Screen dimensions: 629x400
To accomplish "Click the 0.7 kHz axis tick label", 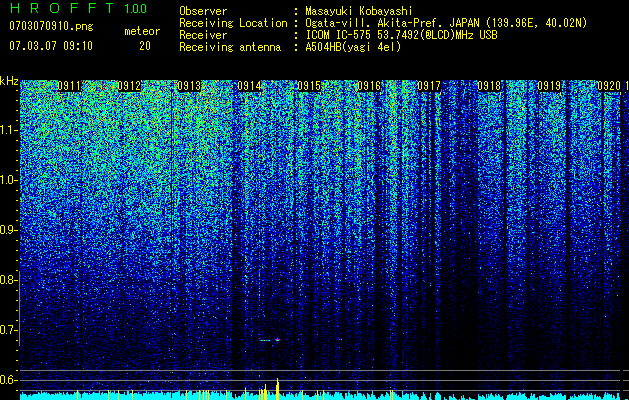I will pos(7,330).
